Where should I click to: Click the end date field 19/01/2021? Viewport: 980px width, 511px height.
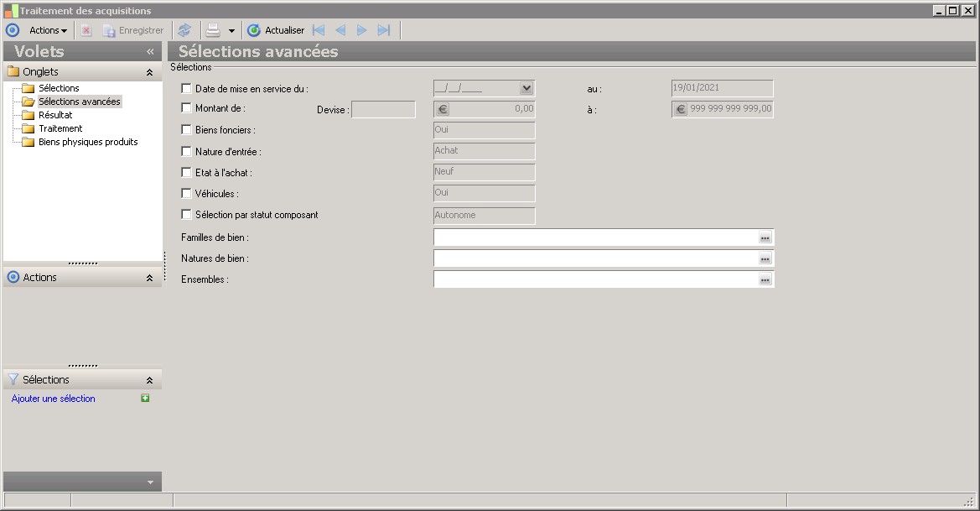pos(722,88)
